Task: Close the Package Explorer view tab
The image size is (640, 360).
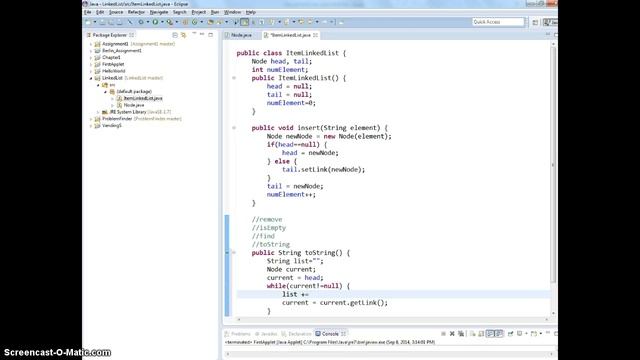Action: [x=131, y=35]
